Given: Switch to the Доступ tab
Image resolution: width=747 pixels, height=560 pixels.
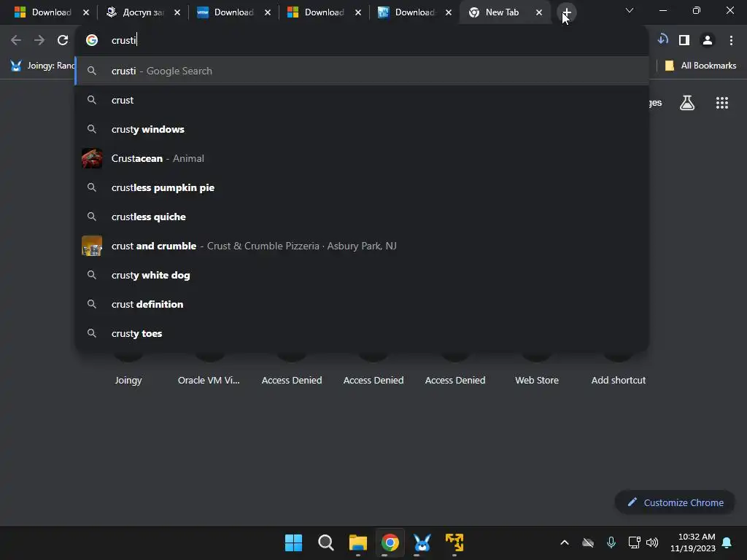Looking at the screenshot, I should click(x=143, y=12).
